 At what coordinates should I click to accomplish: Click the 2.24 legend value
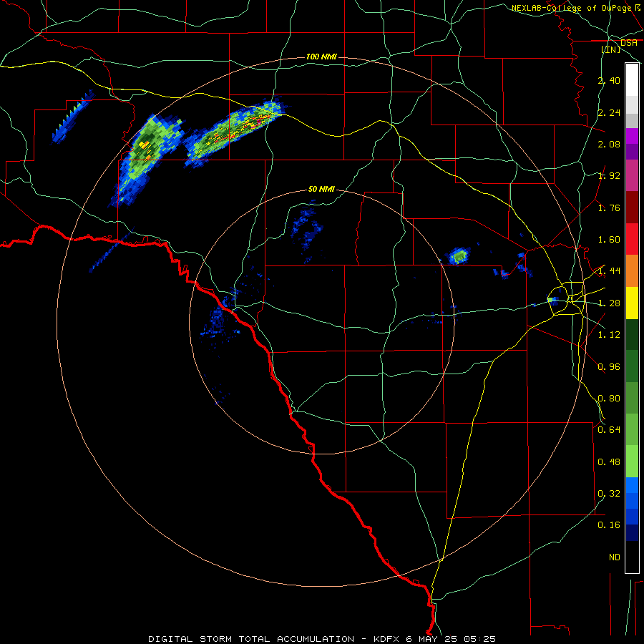(x=609, y=112)
